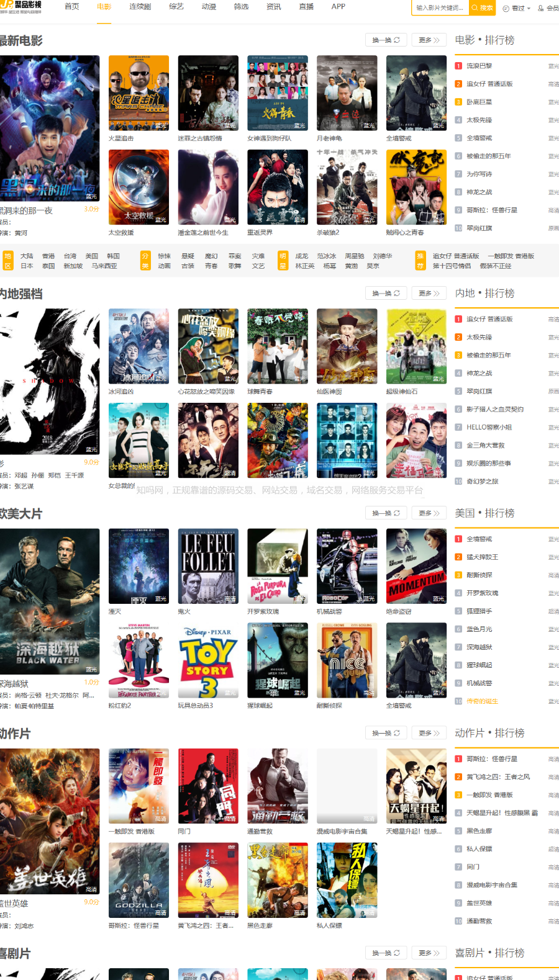
Task: Open the 玩具总动员3 Toy Story poster
Action: coord(208,660)
